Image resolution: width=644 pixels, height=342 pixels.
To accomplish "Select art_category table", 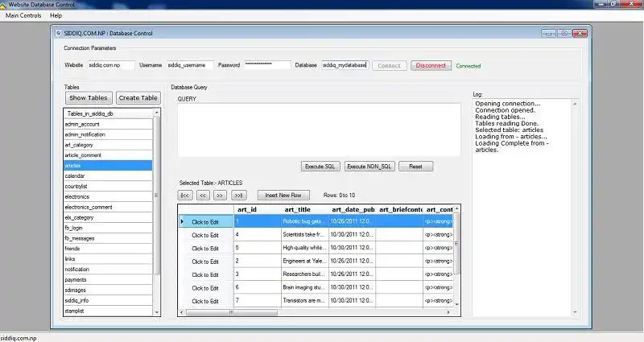I will click(x=108, y=145).
